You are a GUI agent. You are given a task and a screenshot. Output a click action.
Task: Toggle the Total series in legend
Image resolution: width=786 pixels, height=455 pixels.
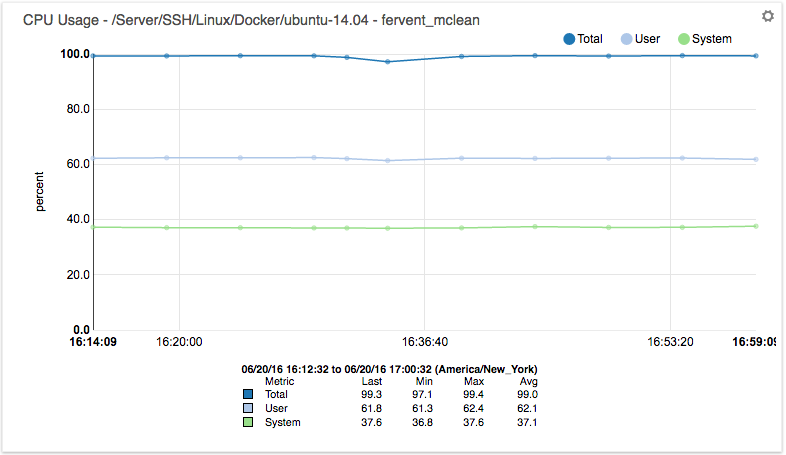(x=583, y=39)
